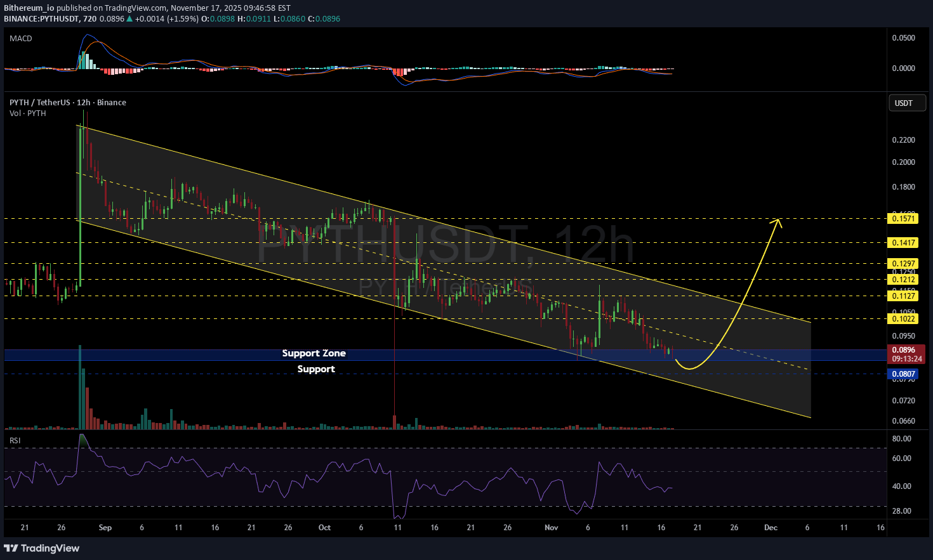The height and width of the screenshot is (560, 933).
Task: Click the Bithereum_io author name in header
Action: 29,8
